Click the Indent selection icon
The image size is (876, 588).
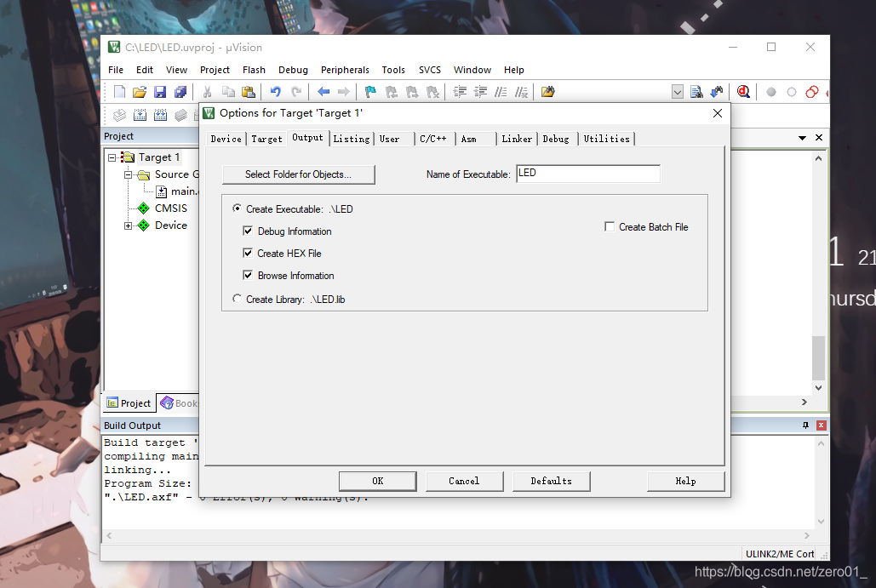[460, 92]
